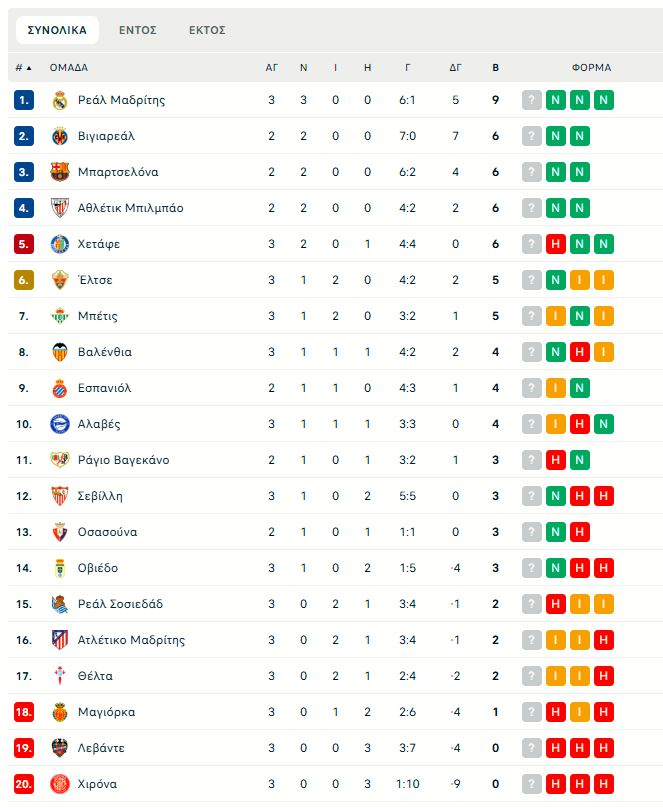Click the Athletic Bilbao crest icon
This screenshot has height=808, width=663.
pyautogui.click(x=60, y=208)
